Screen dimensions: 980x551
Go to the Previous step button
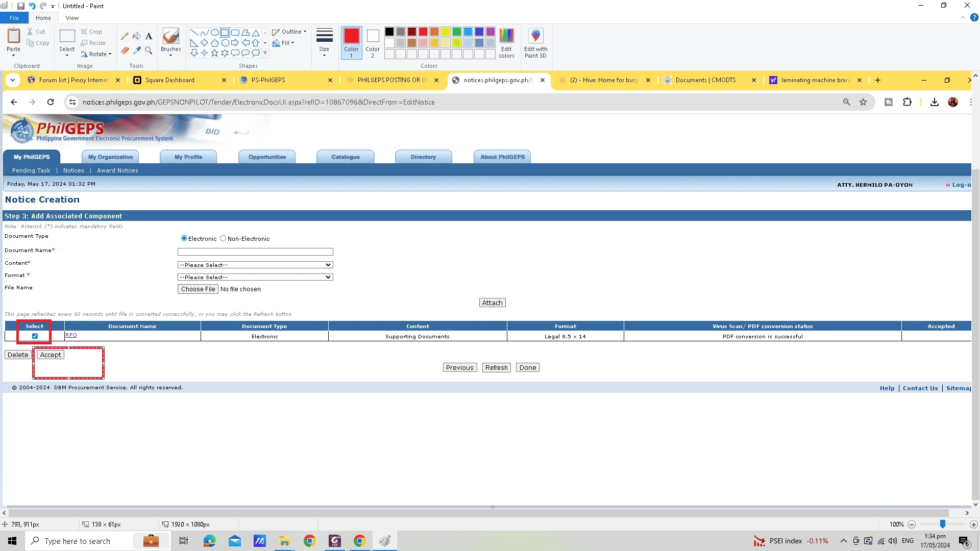pyautogui.click(x=460, y=368)
